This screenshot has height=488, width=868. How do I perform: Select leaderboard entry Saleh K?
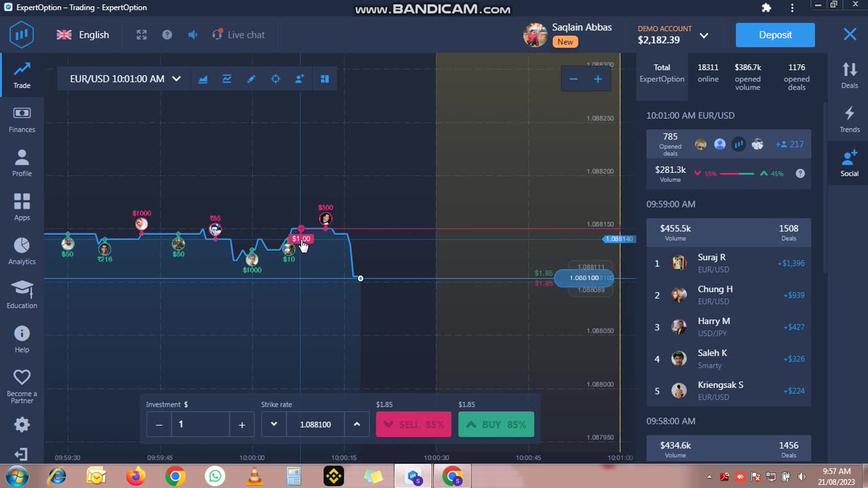coord(728,359)
